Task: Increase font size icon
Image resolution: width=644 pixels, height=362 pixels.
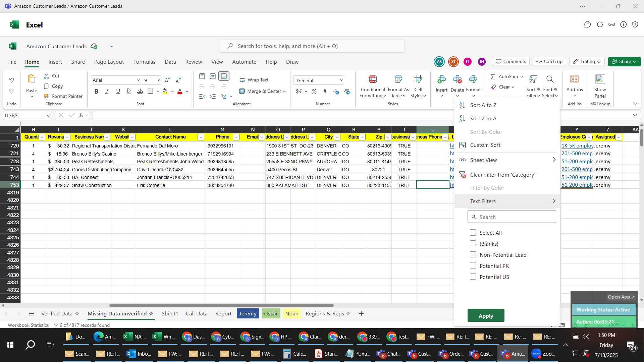Action: click(167, 80)
